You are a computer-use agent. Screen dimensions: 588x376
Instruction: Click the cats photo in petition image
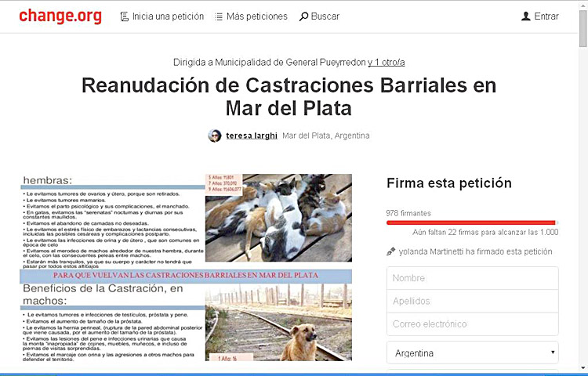278,218
